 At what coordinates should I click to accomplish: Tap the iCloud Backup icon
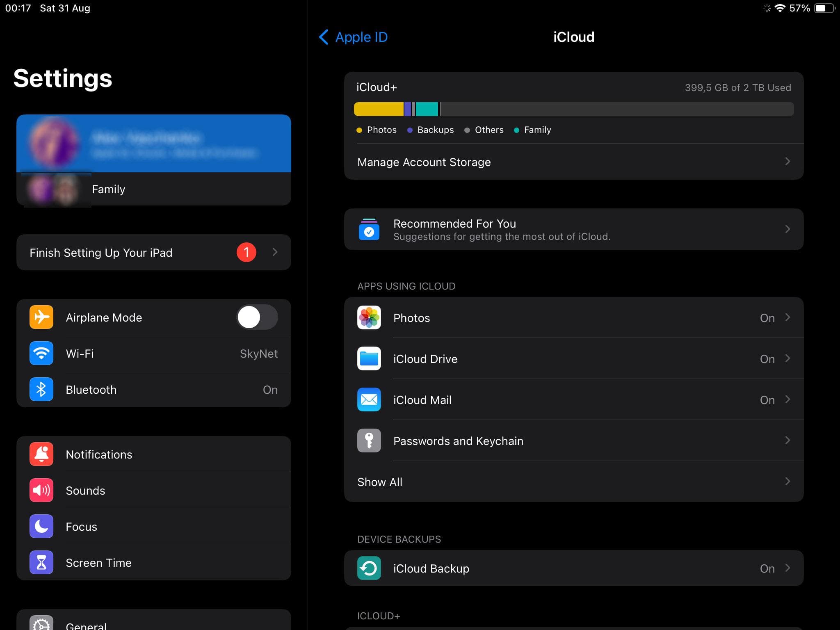click(369, 568)
